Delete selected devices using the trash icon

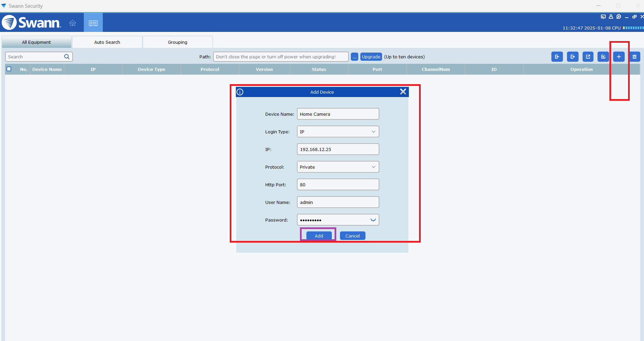coord(634,57)
